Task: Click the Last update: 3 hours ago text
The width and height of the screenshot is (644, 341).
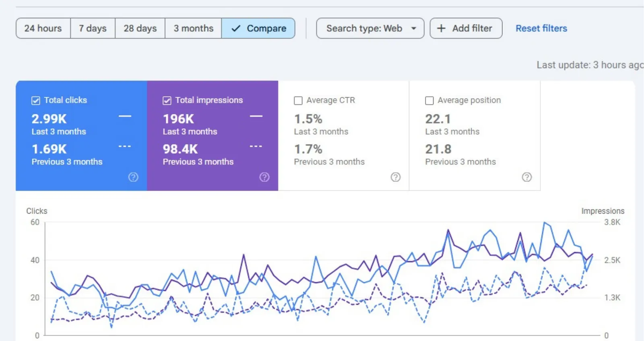Action: click(x=590, y=65)
